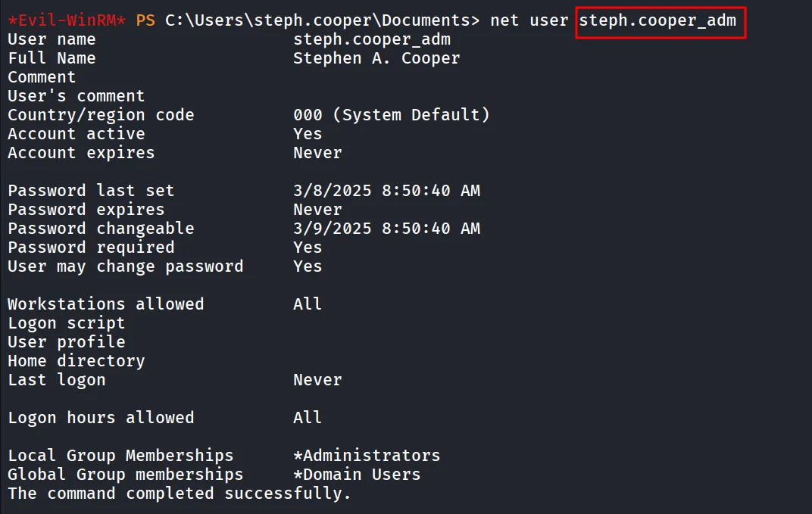Click the Account expires Never value
The height and width of the screenshot is (514, 812).
[317, 153]
